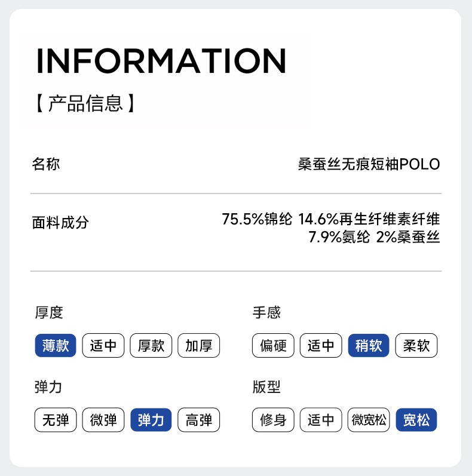Select the highlighted 弹力 elasticity option
Viewport: 472px width, 476px height.
(151, 420)
